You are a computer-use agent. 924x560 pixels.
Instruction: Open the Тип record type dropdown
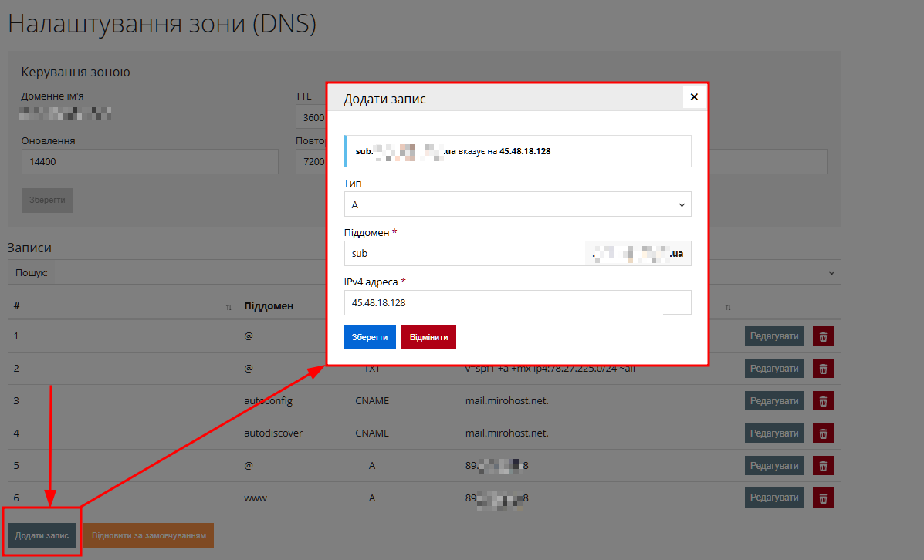(x=517, y=204)
